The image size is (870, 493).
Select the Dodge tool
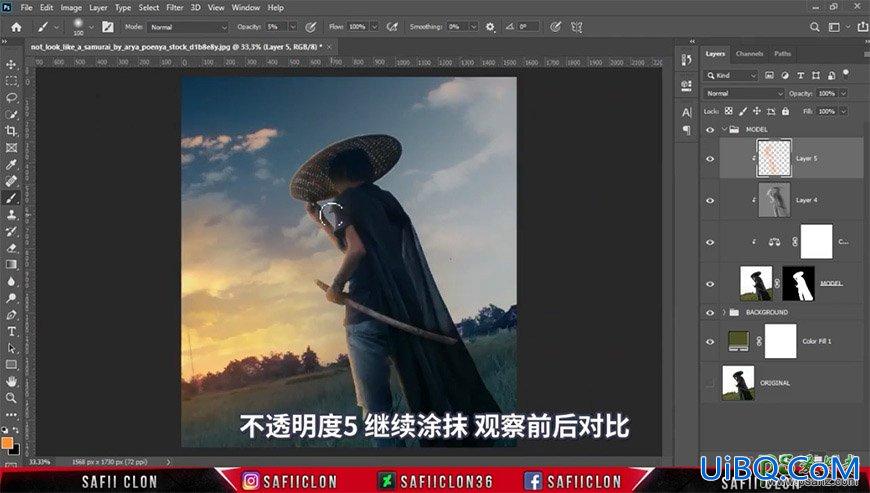pyautogui.click(x=11, y=298)
